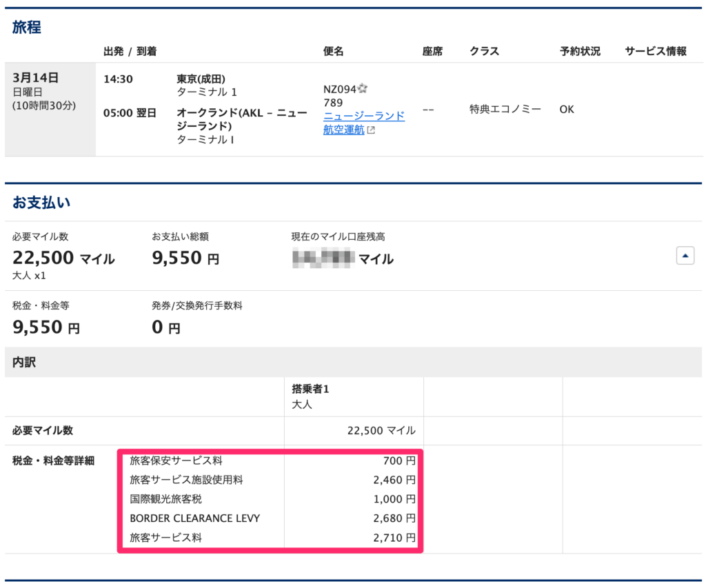Click the 9,550 円 under 税金・料金等
The width and height of the screenshot is (706, 588).
pos(46,327)
